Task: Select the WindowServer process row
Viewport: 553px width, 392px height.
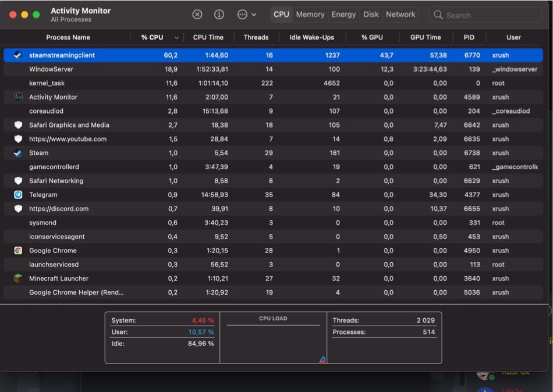Action: [273, 69]
